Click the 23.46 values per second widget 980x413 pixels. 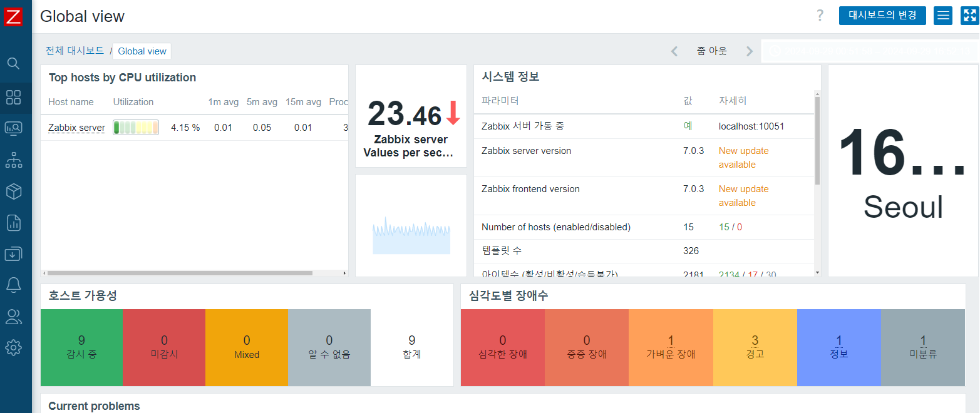click(x=411, y=116)
